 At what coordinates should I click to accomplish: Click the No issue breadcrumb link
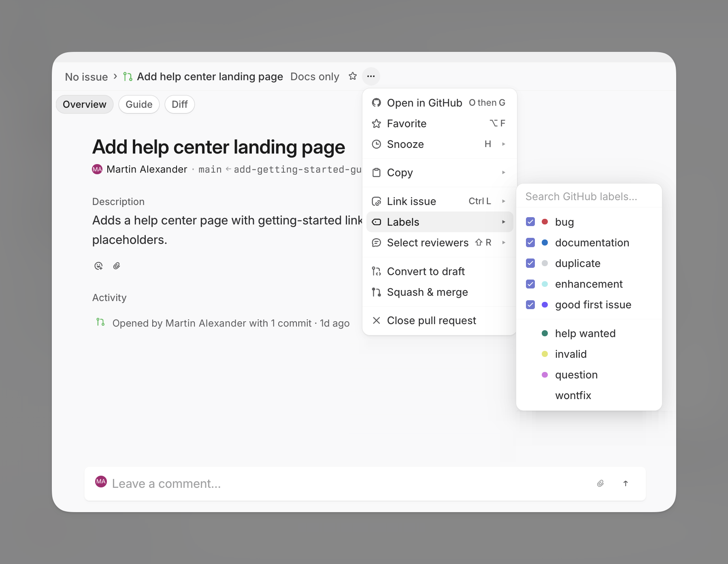[86, 77]
